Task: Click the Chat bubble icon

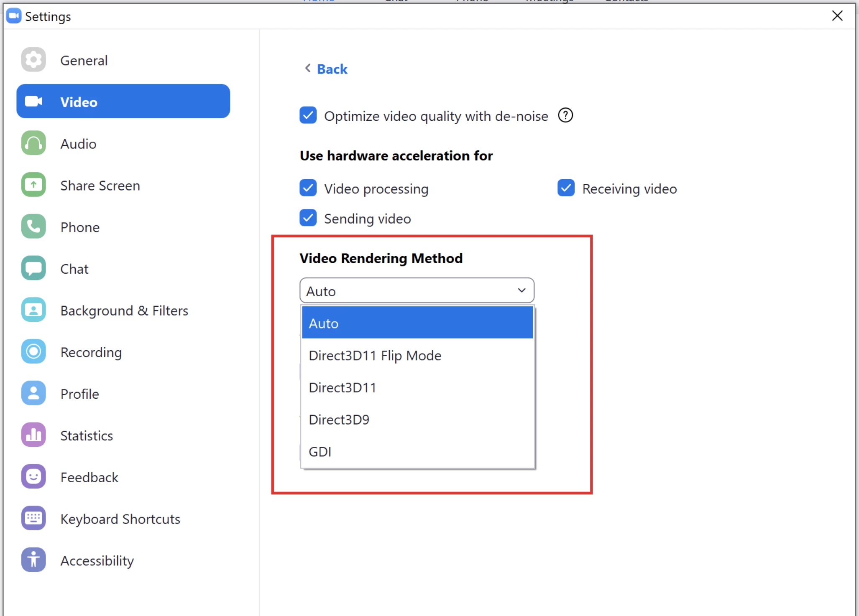Action: pos(33,268)
